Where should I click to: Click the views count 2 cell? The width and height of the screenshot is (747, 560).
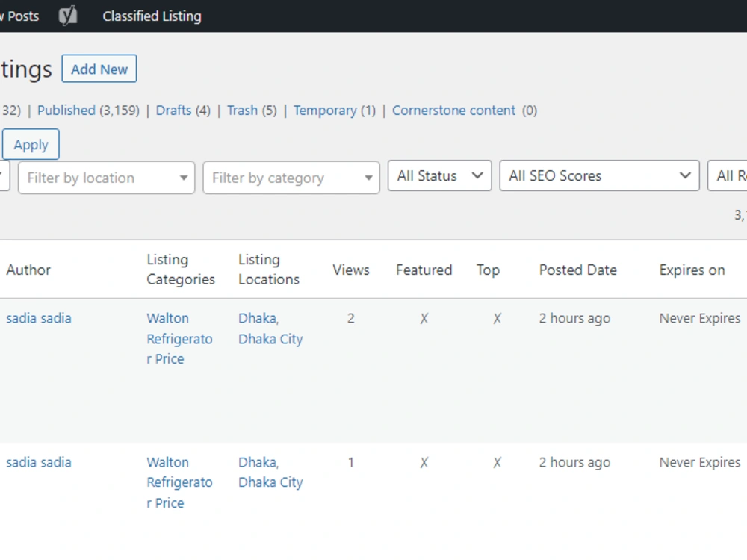point(350,319)
